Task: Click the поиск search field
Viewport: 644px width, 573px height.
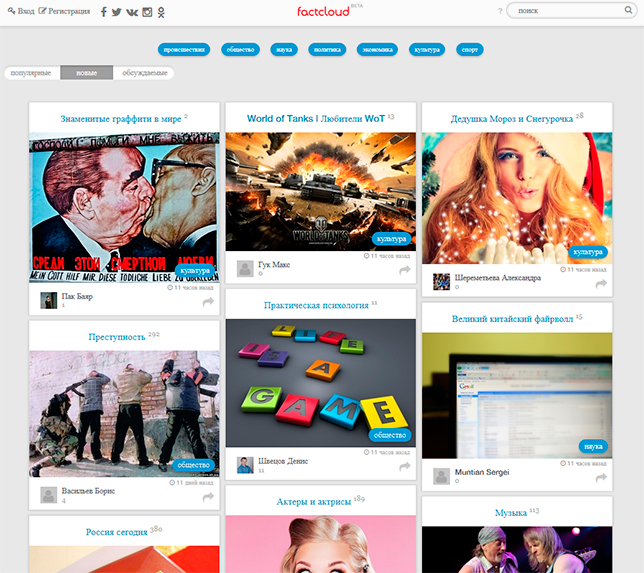Action: tap(572, 10)
